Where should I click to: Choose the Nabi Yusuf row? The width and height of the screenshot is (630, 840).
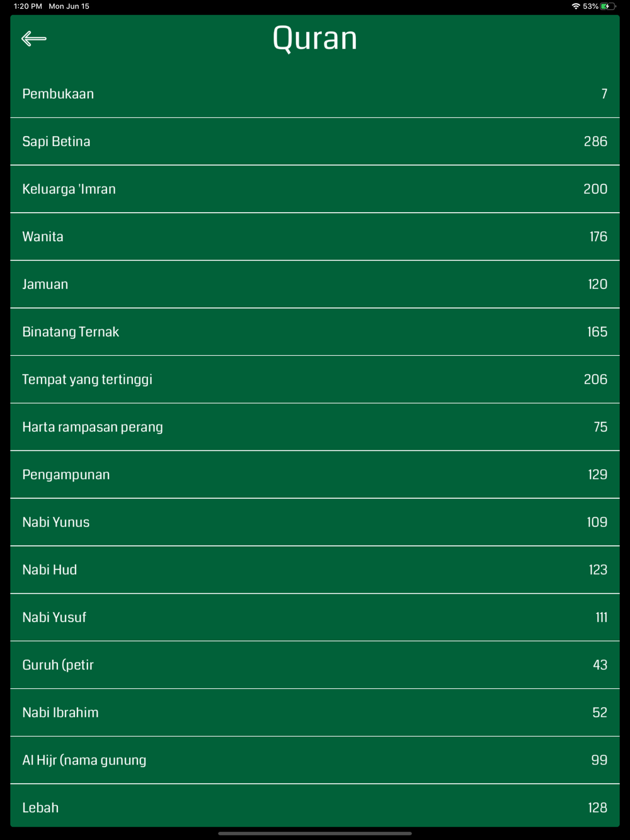315,618
